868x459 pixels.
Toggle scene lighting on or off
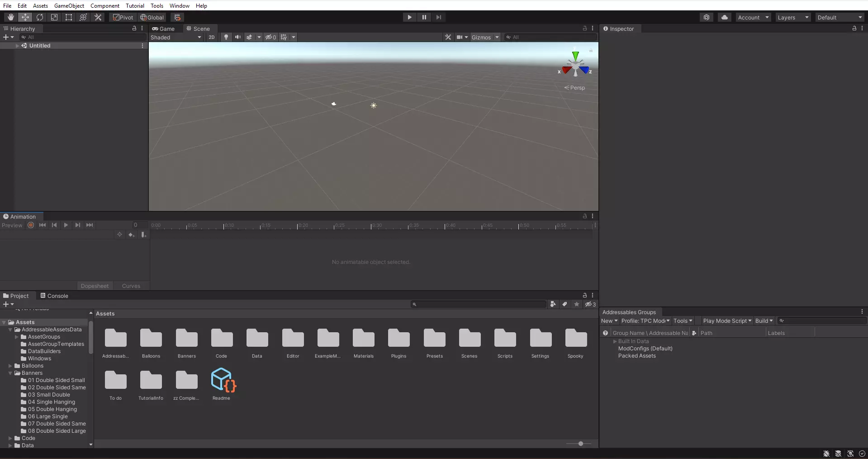[x=226, y=37]
